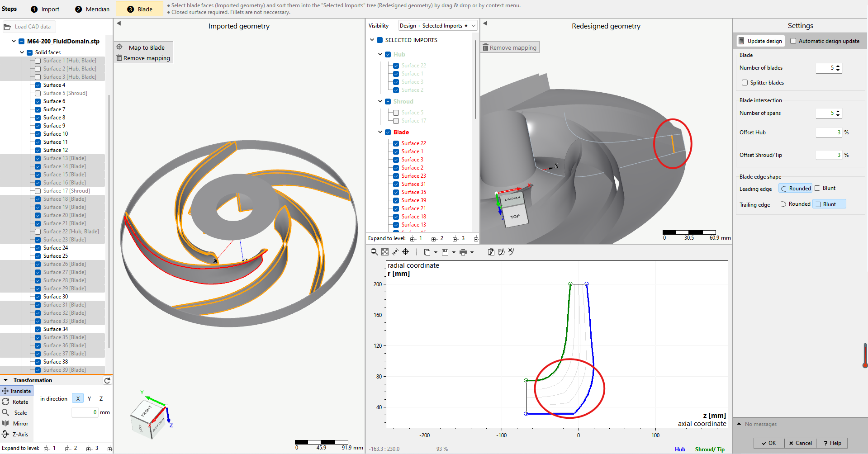Click the crosshair coordinates icon in diagram toolbar
The height and width of the screenshot is (454, 868).
click(x=406, y=252)
